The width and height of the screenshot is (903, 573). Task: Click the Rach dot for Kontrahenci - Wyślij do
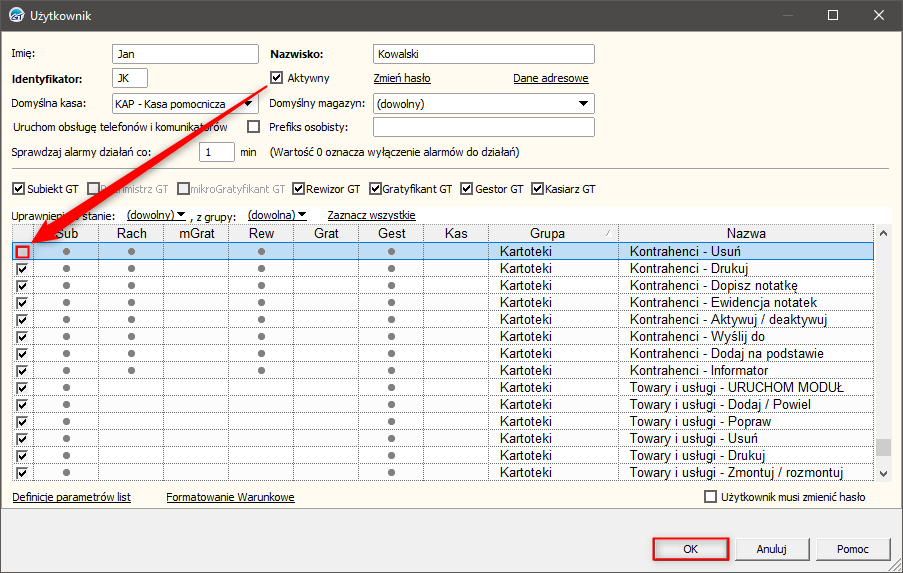coord(131,337)
